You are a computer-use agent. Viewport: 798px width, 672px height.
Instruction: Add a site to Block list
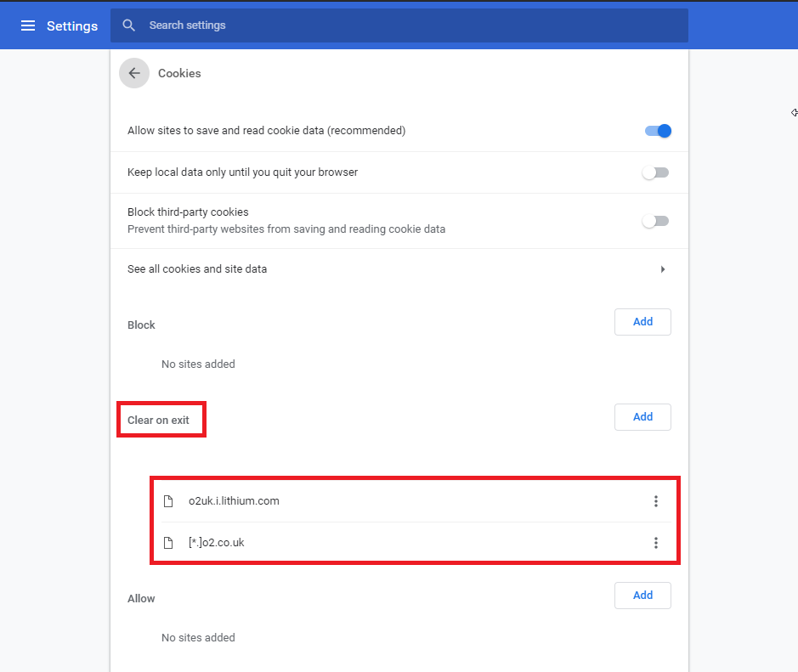[642, 322]
